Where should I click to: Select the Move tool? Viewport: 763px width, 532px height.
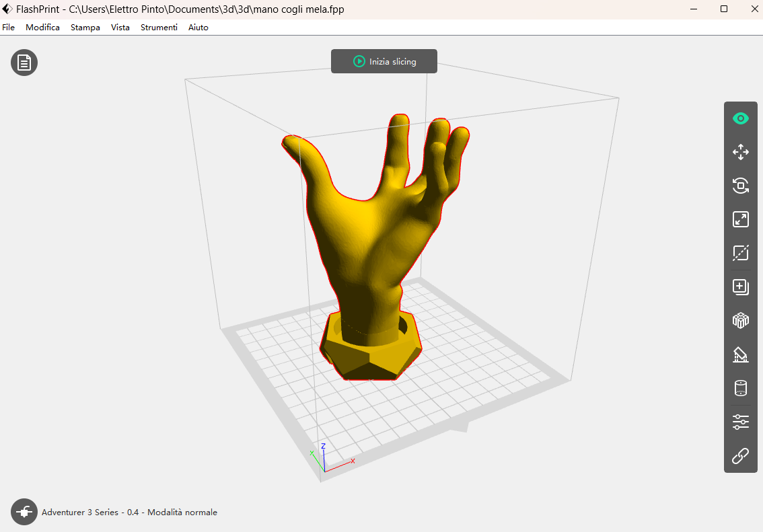point(740,152)
